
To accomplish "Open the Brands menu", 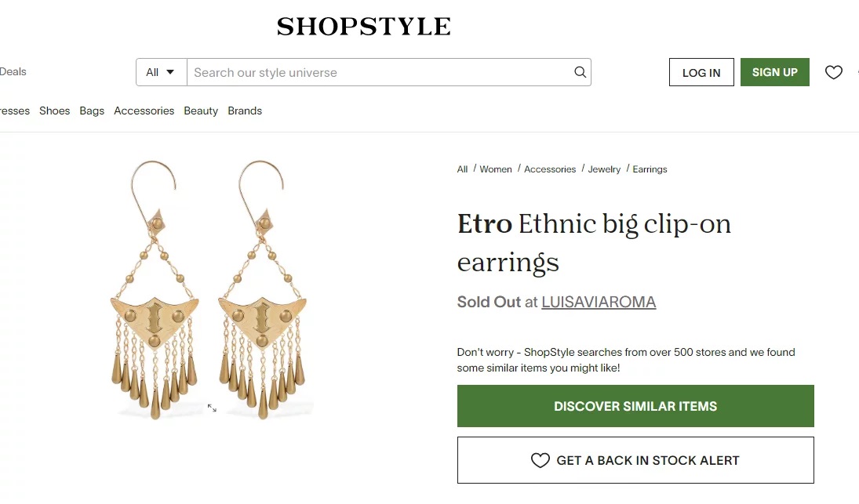I will tap(245, 111).
